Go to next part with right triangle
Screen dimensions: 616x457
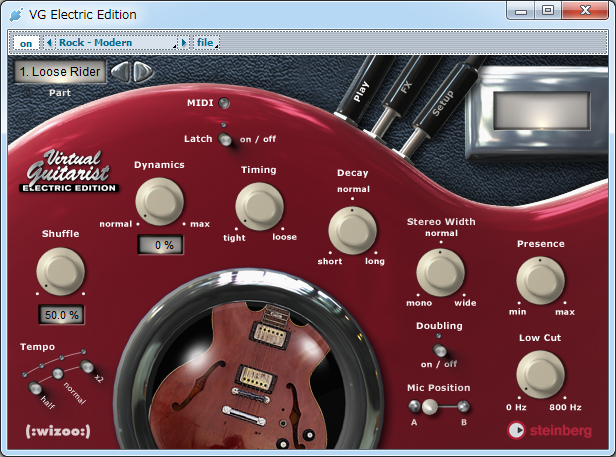[x=143, y=72]
